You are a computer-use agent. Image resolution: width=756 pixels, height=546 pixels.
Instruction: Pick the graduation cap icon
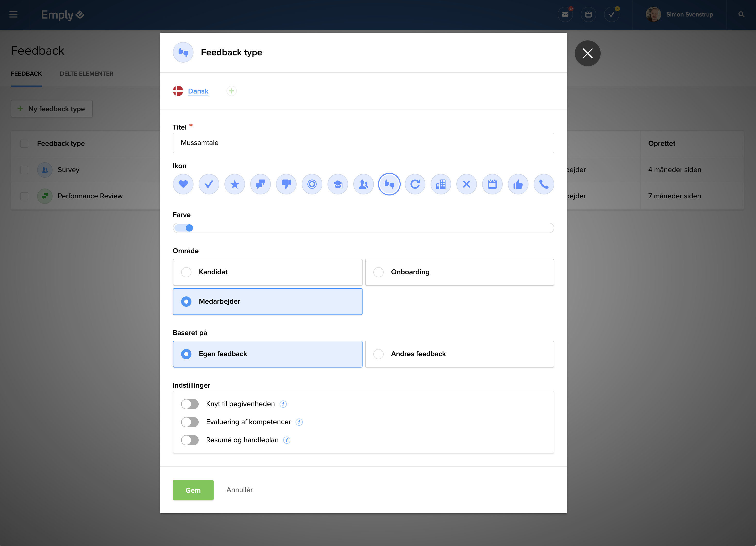click(338, 184)
